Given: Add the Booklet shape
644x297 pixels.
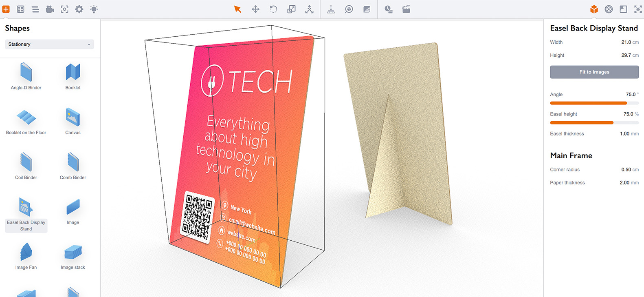Looking at the screenshot, I should pos(73,76).
